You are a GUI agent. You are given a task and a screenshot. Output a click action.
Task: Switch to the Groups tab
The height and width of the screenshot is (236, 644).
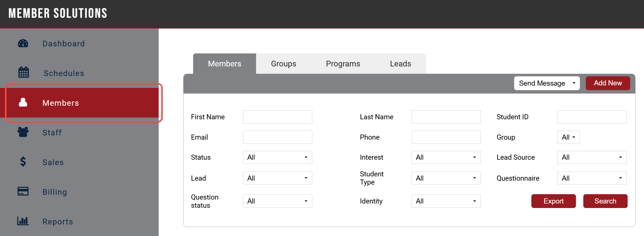283,64
